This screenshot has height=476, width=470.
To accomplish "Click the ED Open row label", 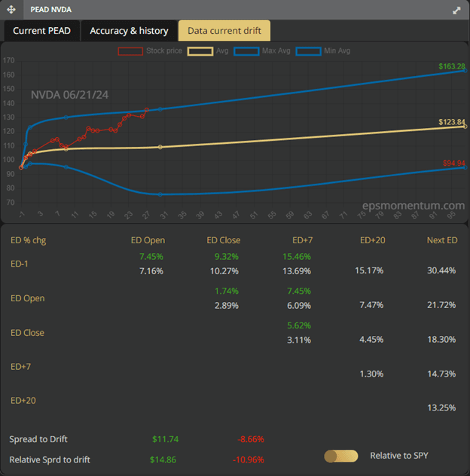I will point(28,298).
